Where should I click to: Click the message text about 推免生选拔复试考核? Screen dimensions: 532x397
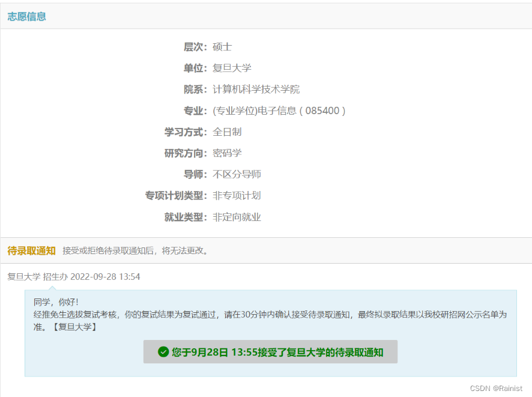tap(270, 321)
